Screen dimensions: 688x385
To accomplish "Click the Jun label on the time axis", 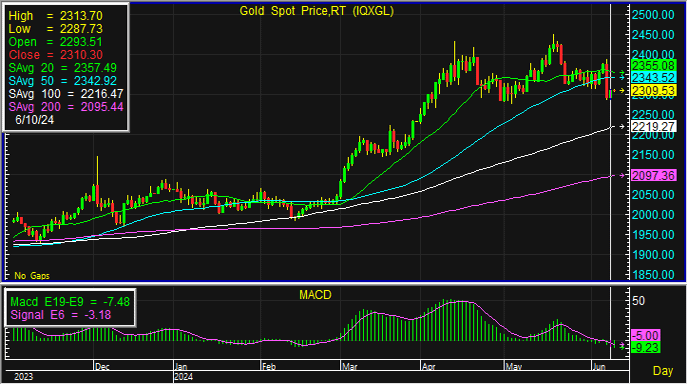I will (x=599, y=367).
